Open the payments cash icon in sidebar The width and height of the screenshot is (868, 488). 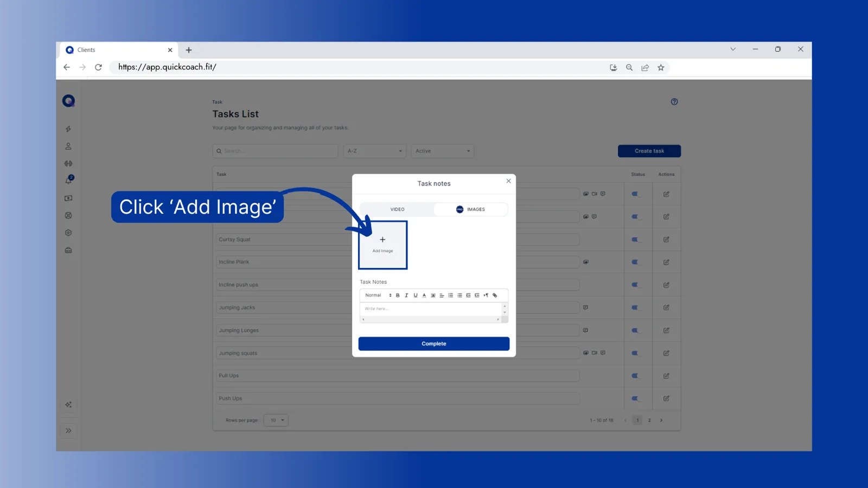click(x=68, y=198)
